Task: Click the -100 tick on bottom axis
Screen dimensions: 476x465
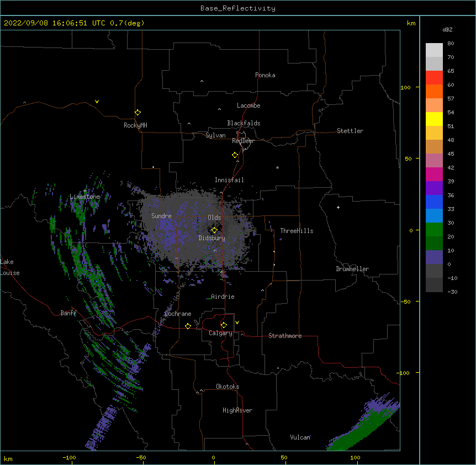Action: pos(70,457)
